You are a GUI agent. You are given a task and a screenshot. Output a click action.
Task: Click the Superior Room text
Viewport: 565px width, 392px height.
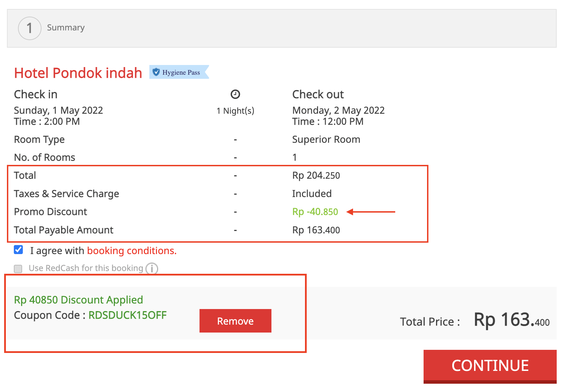(x=326, y=139)
